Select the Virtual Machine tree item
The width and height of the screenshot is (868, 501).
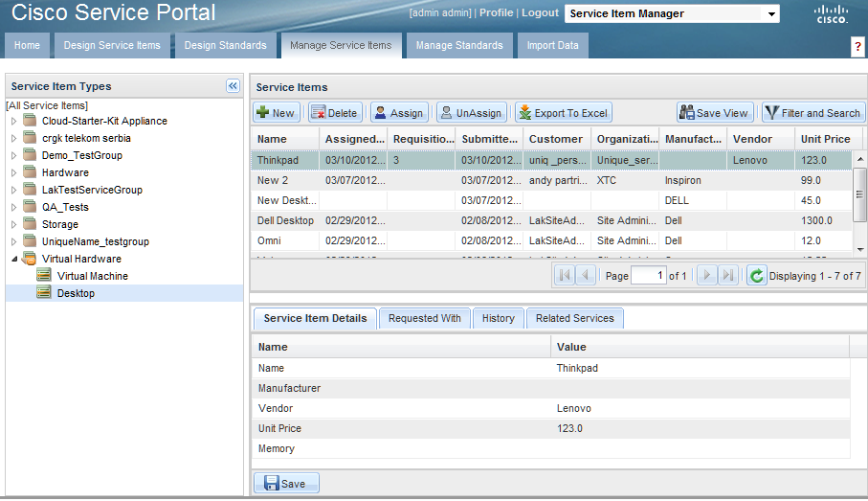92,276
